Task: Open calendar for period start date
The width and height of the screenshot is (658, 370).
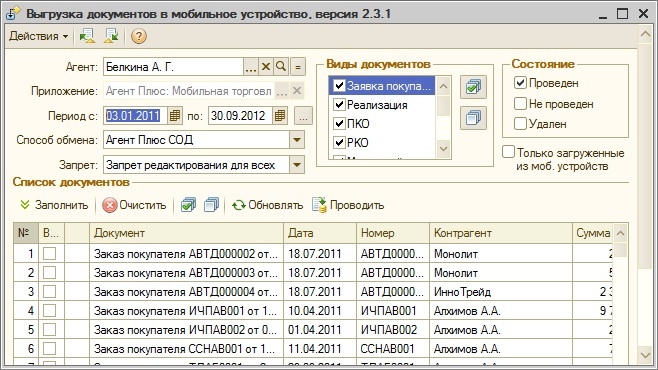Action: pyautogui.click(x=175, y=116)
